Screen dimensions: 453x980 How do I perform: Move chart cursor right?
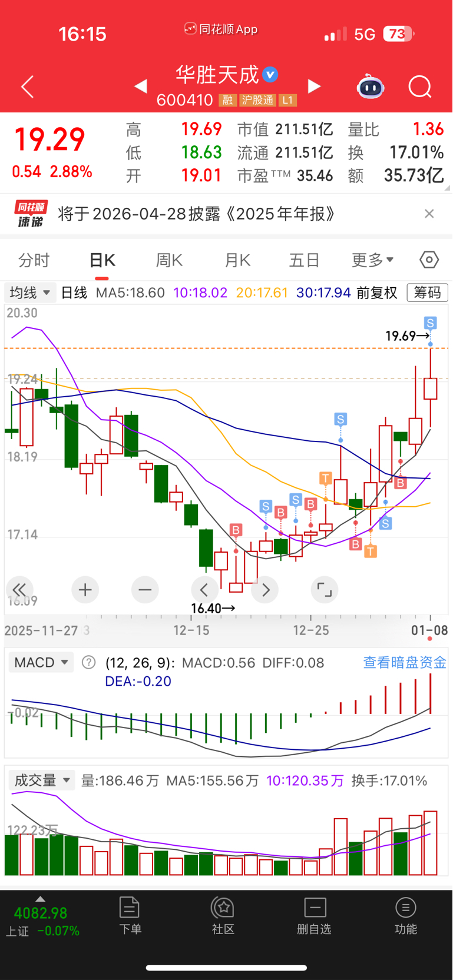(265, 590)
